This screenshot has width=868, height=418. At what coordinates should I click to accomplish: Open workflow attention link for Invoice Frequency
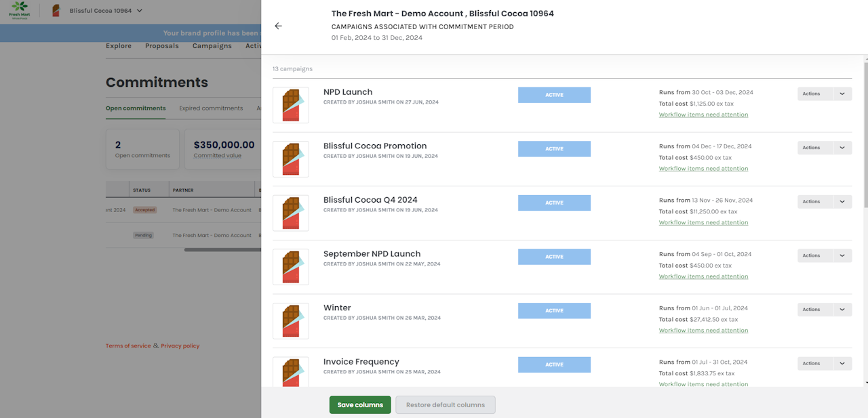click(703, 384)
